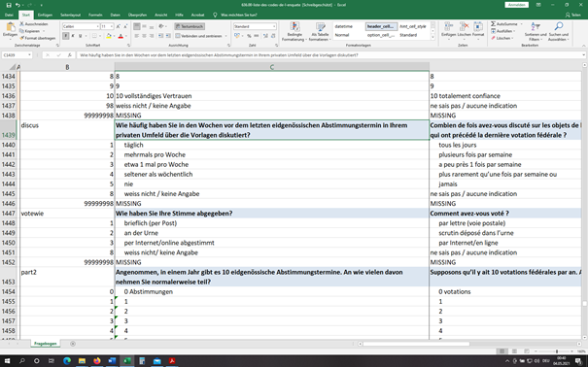Select the datetime cell style
Viewport: 588px width, 367px height.
(x=343, y=26)
